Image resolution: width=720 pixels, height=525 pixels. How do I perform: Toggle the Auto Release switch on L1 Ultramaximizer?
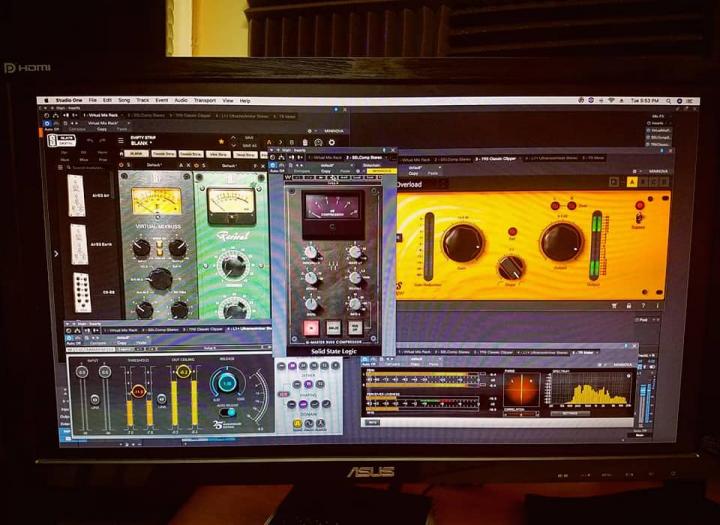[228, 412]
